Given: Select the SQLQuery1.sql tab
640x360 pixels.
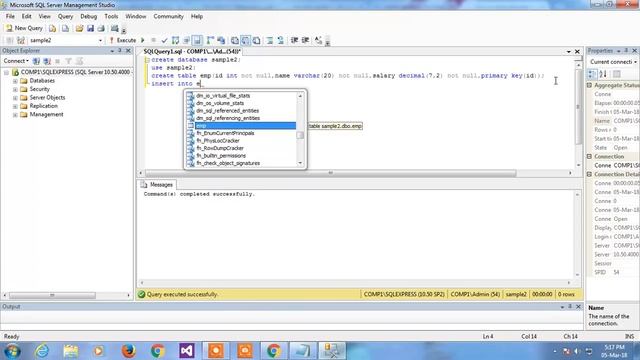Looking at the screenshot, I should click(x=191, y=51).
